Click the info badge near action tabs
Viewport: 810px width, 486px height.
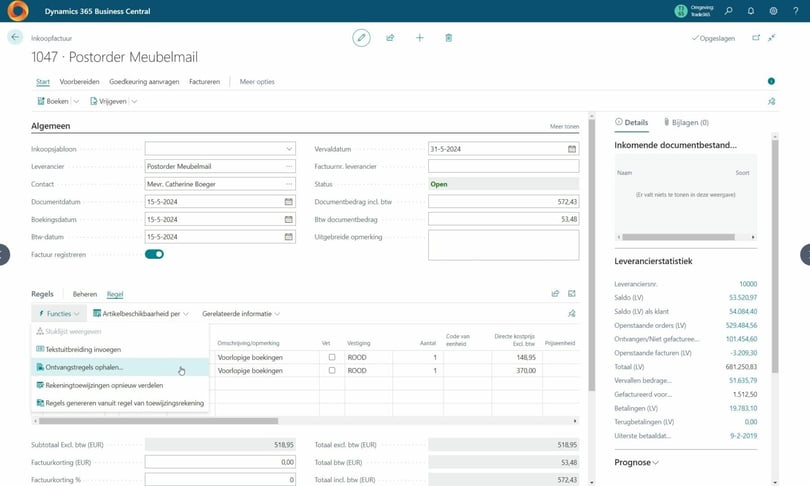tap(771, 81)
